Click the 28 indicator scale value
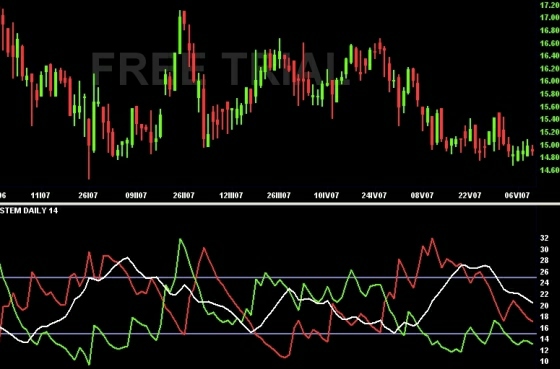This screenshot has width=560, height=369. tap(544, 260)
